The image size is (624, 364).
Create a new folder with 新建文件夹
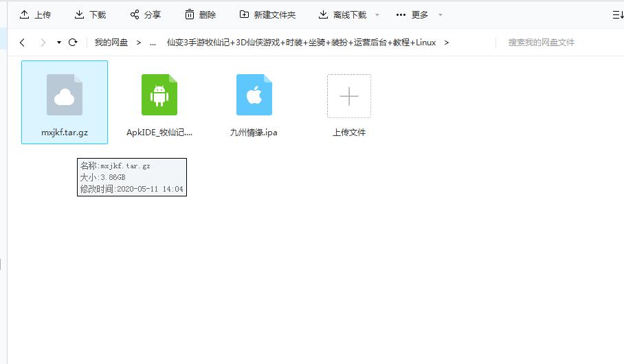point(267,14)
